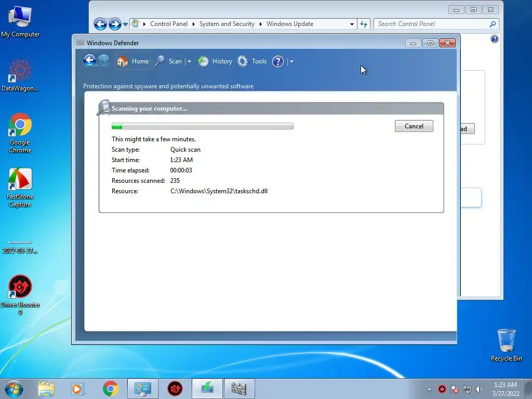Image resolution: width=532 pixels, height=399 pixels.
Task: Open the taskbar clock showing 1:23 AM
Action: click(506, 389)
